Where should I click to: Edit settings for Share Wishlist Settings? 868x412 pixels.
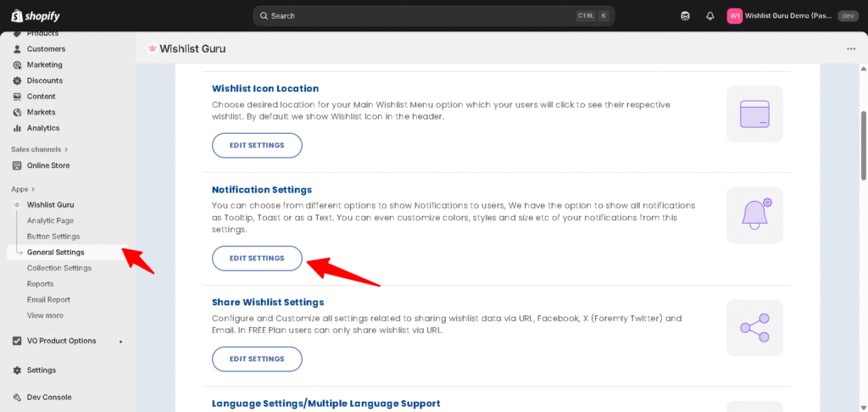(257, 359)
